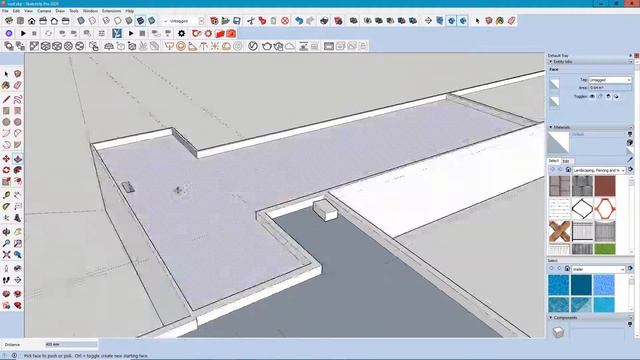Click In Model home button beside Water library
The height and width of the screenshot is (360, 640).
[x=567, y=269]
